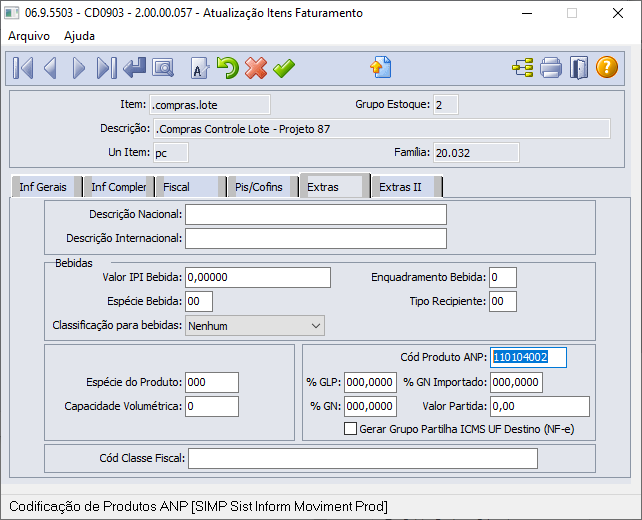Click the previous record arrow

coord(50,68)
